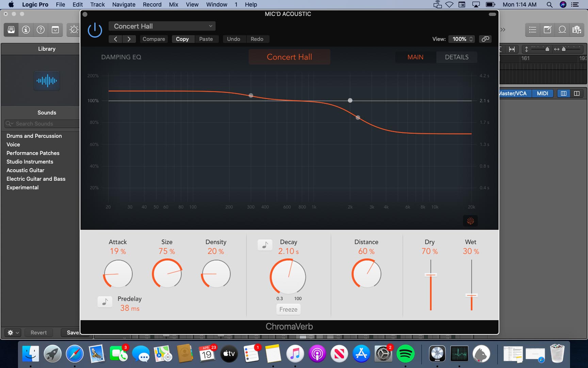Open the Record menu
Screen dimensions: 588x368
tap(152, 4)
